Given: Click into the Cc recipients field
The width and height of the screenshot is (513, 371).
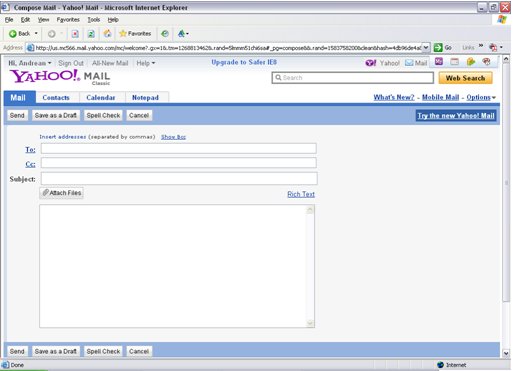Looking at the screenshot, I should coord(179,163).
